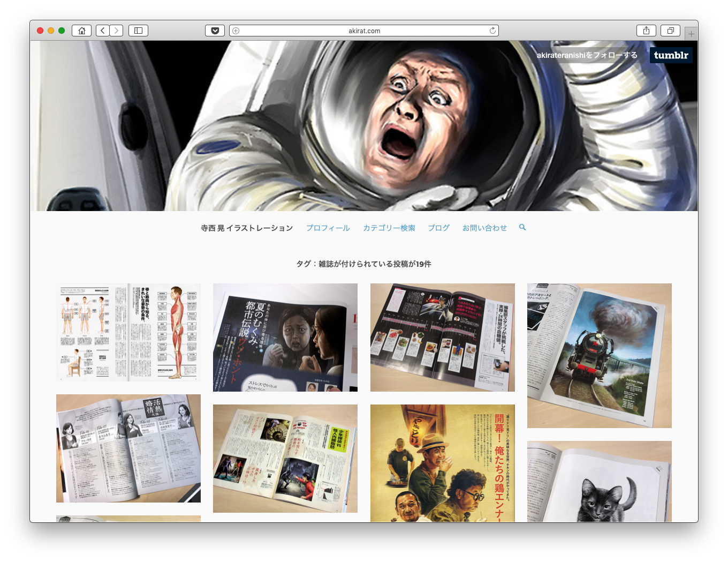This screenshot has height=562, width=728.
Task: Open the Pocket extension button
Action: (x=215, y=31)
